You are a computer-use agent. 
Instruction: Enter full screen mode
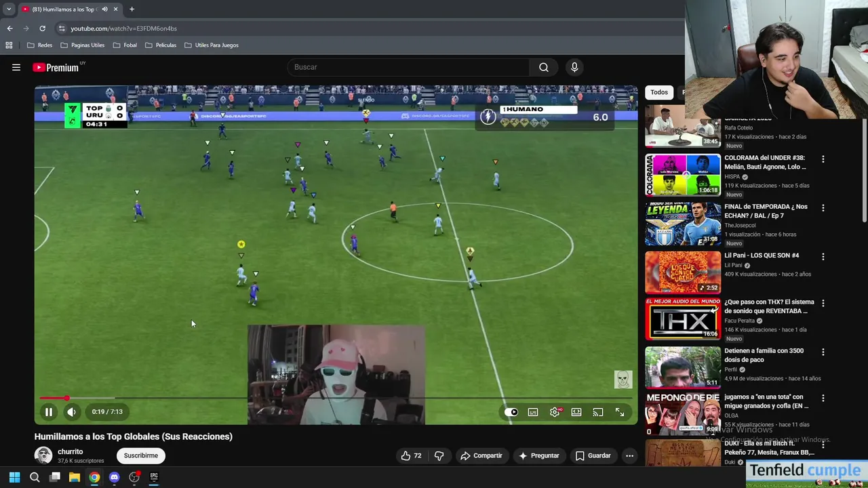620,412
